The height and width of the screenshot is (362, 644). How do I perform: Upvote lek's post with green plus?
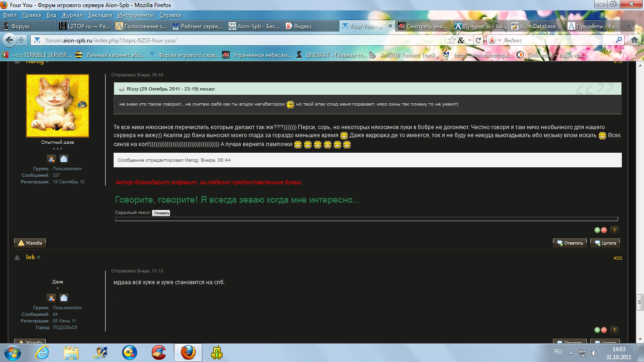(597, 330)
